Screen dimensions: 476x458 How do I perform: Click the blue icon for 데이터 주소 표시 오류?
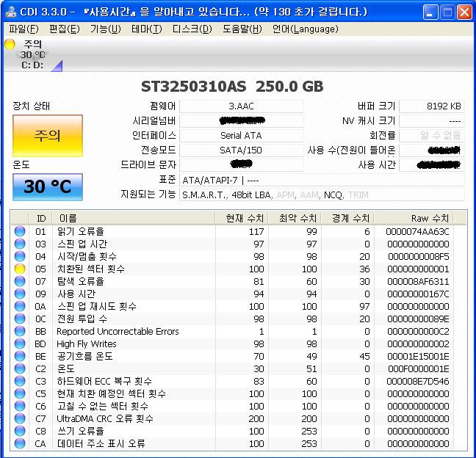pyautogui.click(x=20, y=443)
